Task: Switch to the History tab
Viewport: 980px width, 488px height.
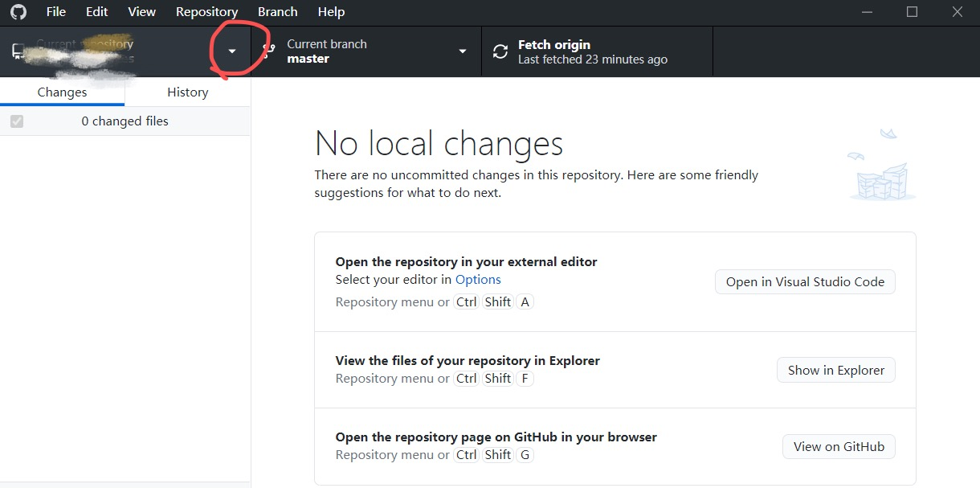Action: tap(187, 92)
